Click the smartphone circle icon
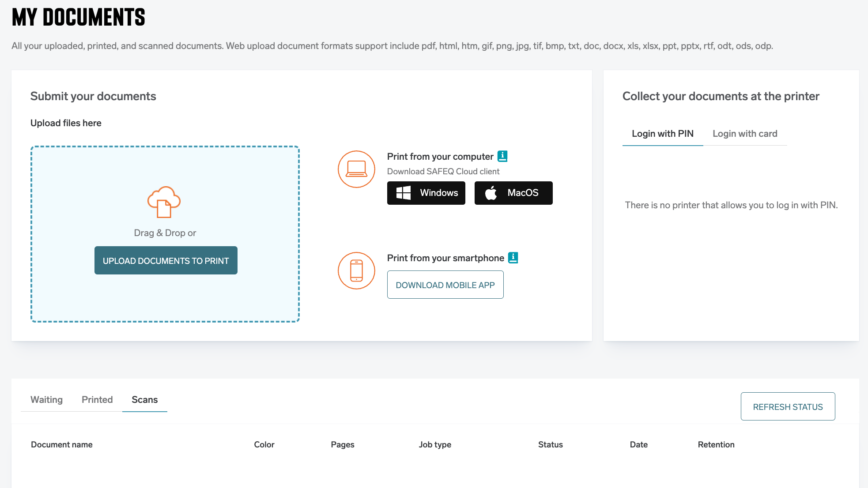Viewport: 868px width, 488px height. [356, 270]
